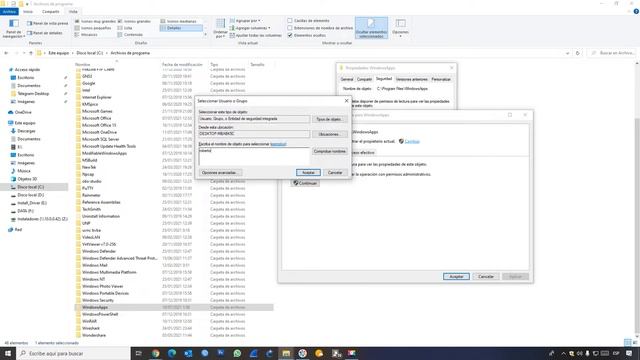Select Red in navigation pane
The height and width of the screenshot is (360, 640).
18,230
